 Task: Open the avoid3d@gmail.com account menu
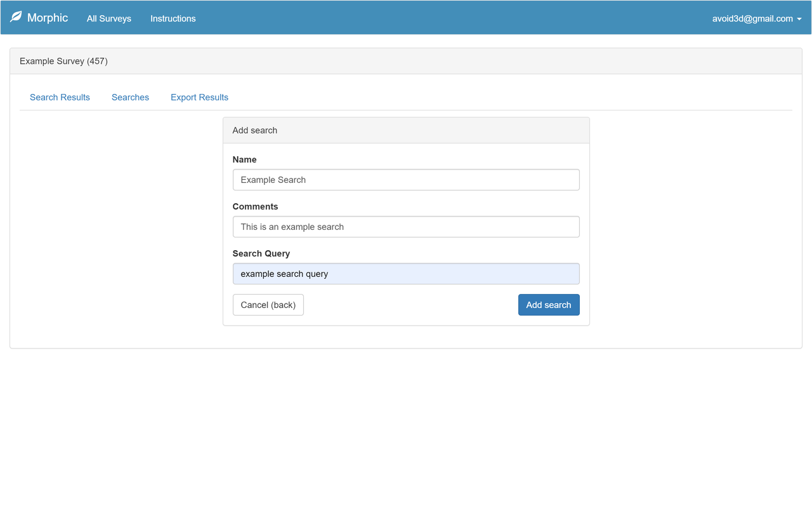[752, 18]
